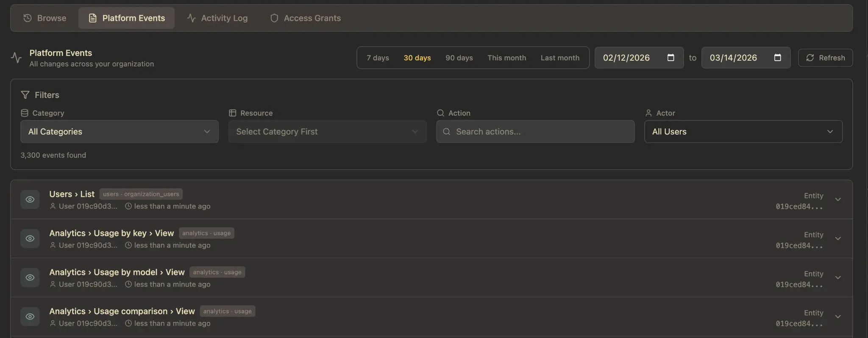Open the All Users actor dropdown
Image resolution: width=868 pixels, height=338 pixels.
click(743, 131)
